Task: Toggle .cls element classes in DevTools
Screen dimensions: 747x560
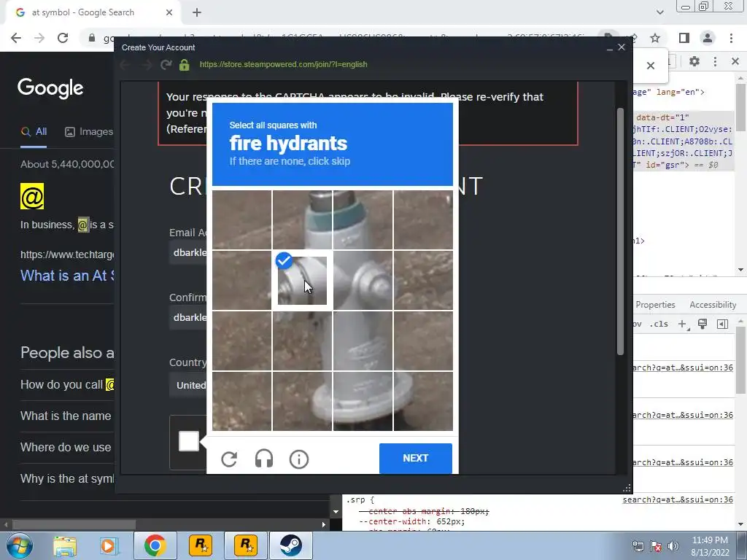Action: pyautogui.click(x=659, y=324)
